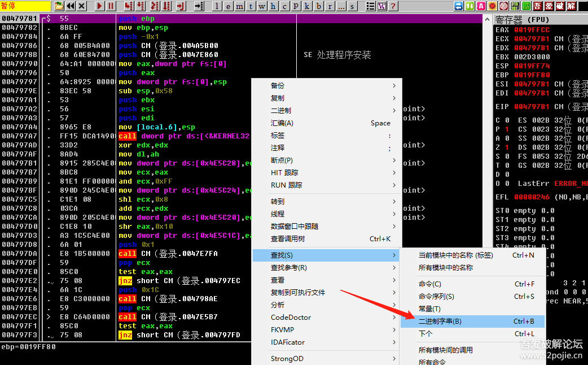The image size is (588, 365).
Task: Click the blue swap arrows plugin icon
Action: tap(459, 6)
